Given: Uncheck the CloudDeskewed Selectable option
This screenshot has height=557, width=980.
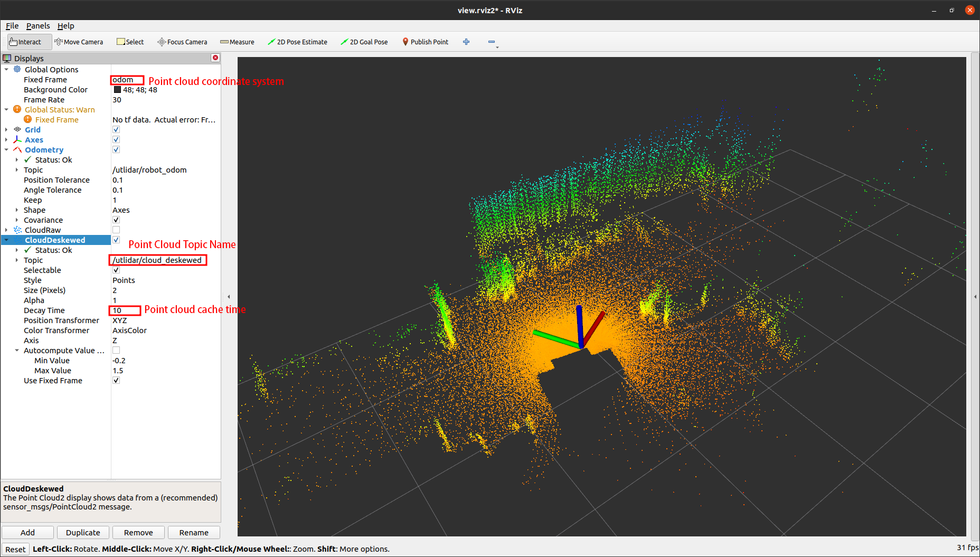Looking at the screenshot, I should (x=116, y=270).
